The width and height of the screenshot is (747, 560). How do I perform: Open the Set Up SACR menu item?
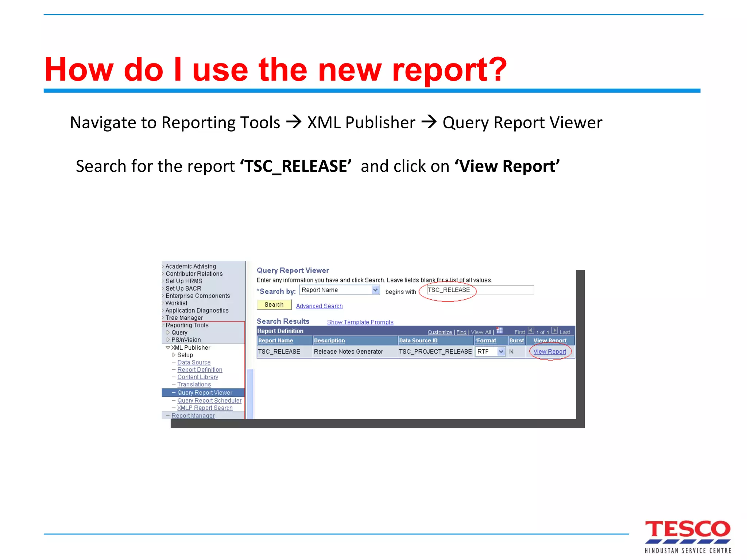(183, 288)
